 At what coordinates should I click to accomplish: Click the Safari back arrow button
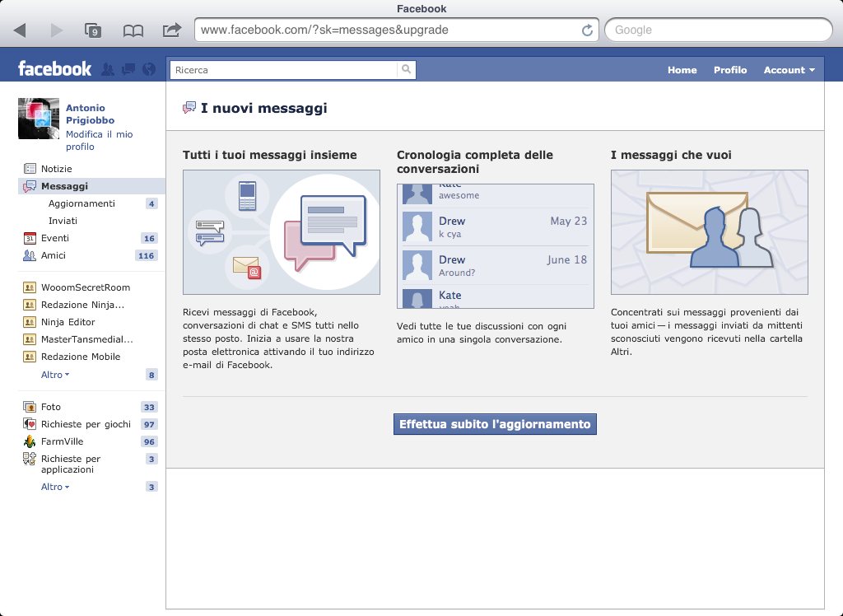21,30
